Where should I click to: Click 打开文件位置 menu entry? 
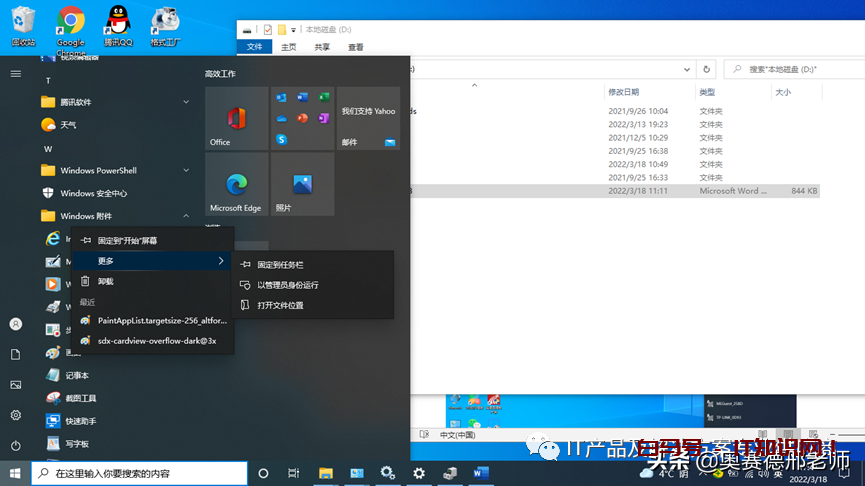click(280, 305)
